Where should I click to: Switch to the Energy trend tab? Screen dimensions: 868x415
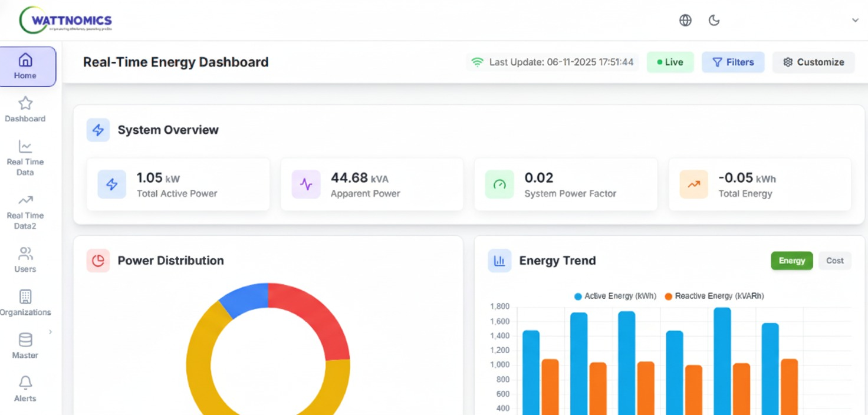[x=791, y=261]
